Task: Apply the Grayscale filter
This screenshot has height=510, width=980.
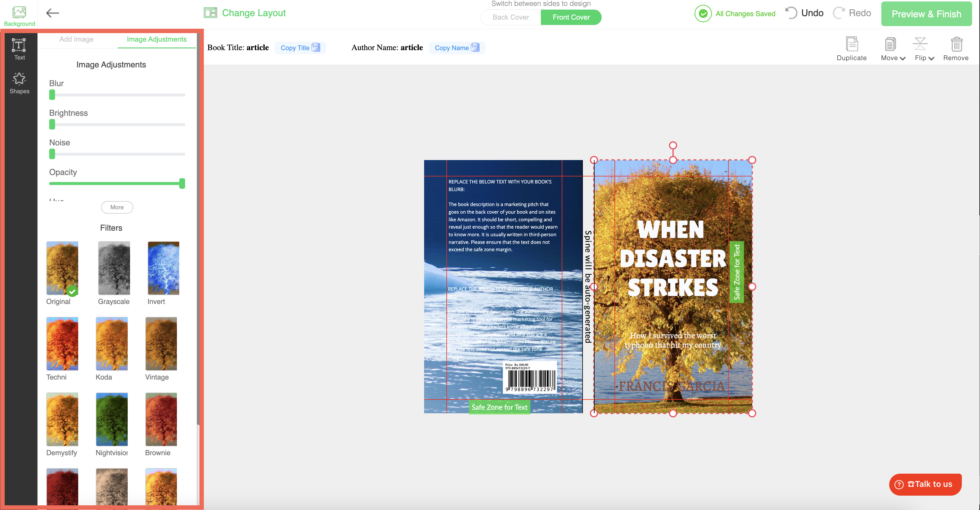Action: 114,268
